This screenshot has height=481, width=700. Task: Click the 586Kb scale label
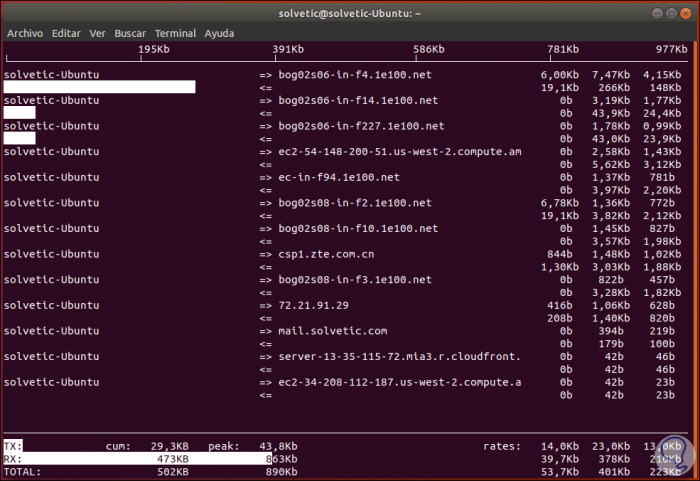[429, 49]
